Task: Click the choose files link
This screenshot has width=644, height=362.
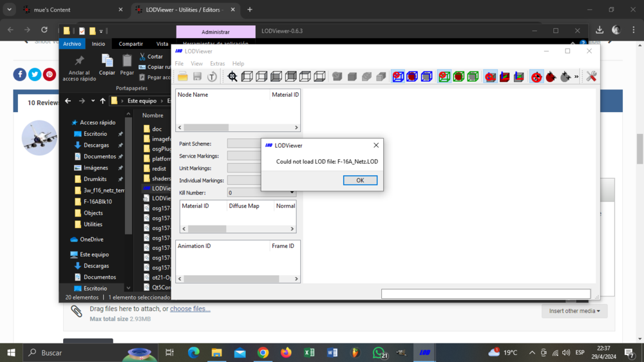Action: (x=190, y=309)
